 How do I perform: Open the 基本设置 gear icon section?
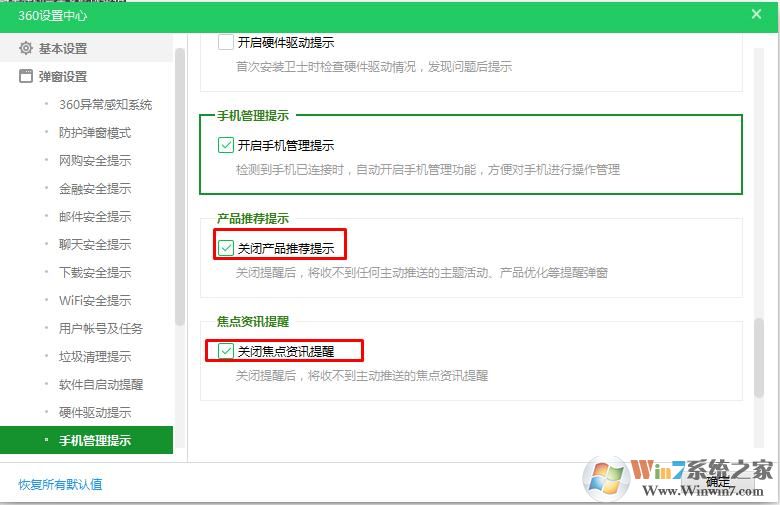click(26, 48)
